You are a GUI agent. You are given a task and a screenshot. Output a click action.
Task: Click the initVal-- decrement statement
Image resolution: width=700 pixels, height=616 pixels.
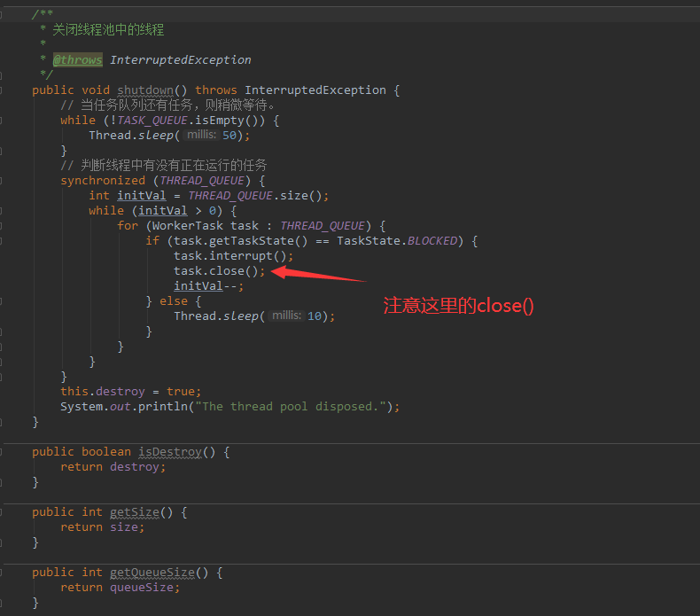[208, 286]
